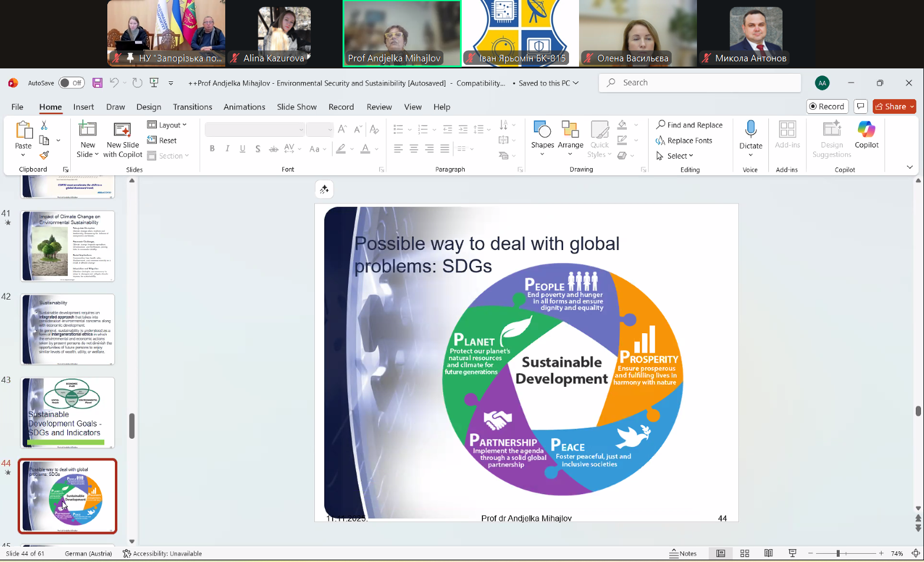Click the Dictate microphone icon
The width and height of the screenshot is (924, 562).
(x=750, y=129)
